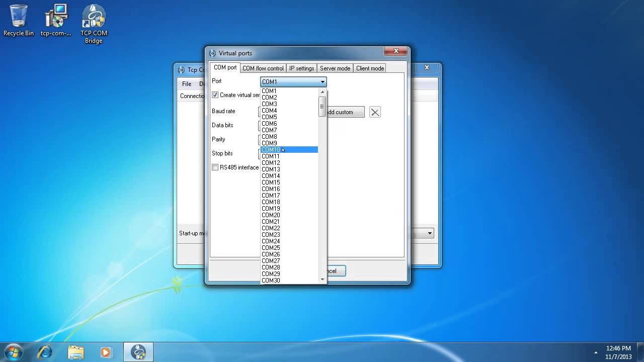Switch to the COM port tab
Viewport: 644px width, 362px height.
click(225, 67)
